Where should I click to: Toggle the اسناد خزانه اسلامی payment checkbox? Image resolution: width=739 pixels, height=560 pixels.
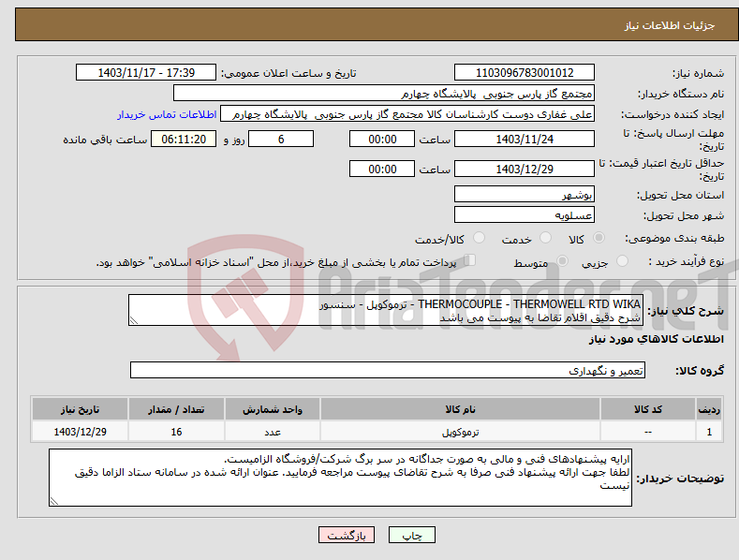tap(469, 259)
